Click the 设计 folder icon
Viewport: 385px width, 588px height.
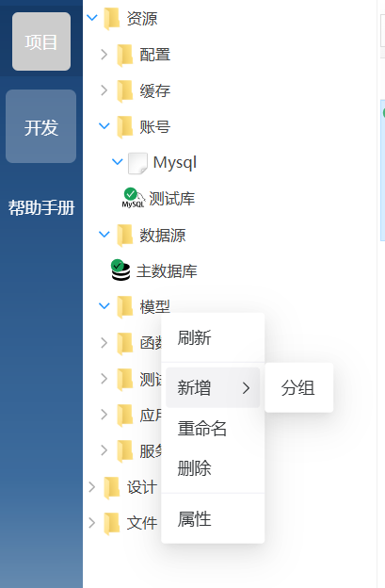(112, 487)
